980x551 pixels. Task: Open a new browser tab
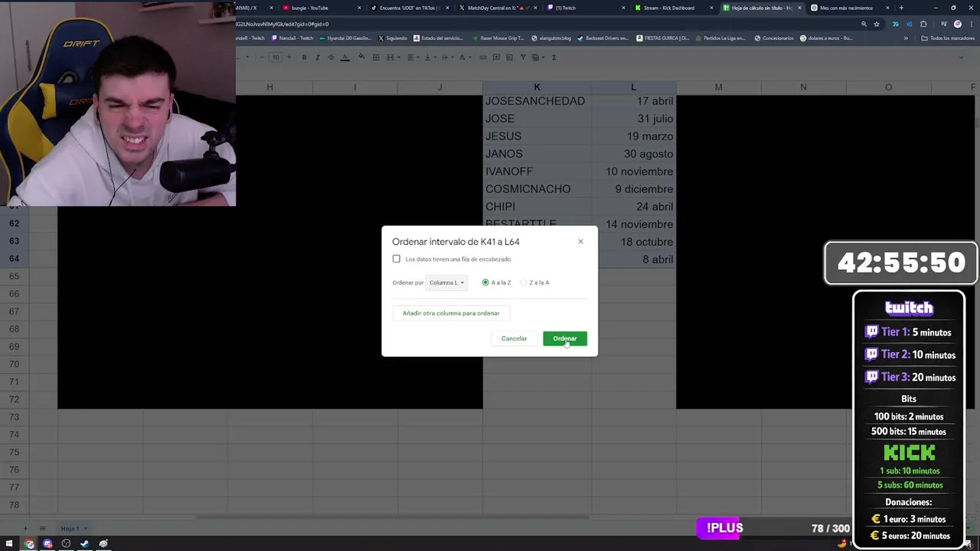tap(901, 8)
